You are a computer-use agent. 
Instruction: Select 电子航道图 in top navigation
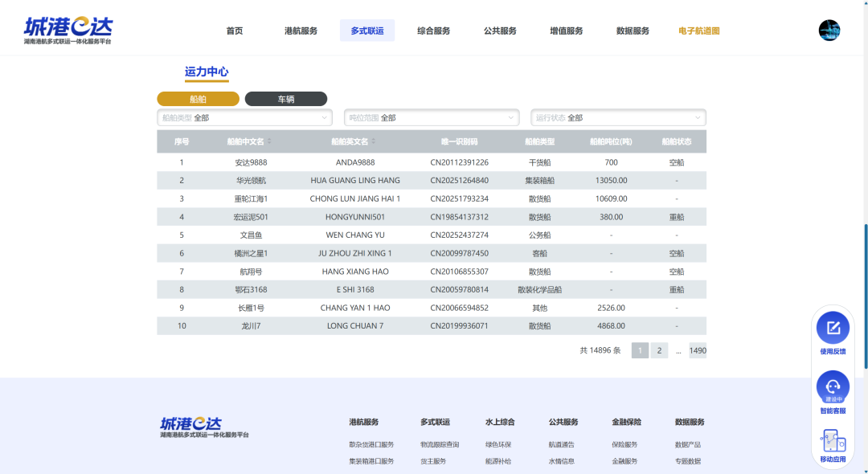698,31
